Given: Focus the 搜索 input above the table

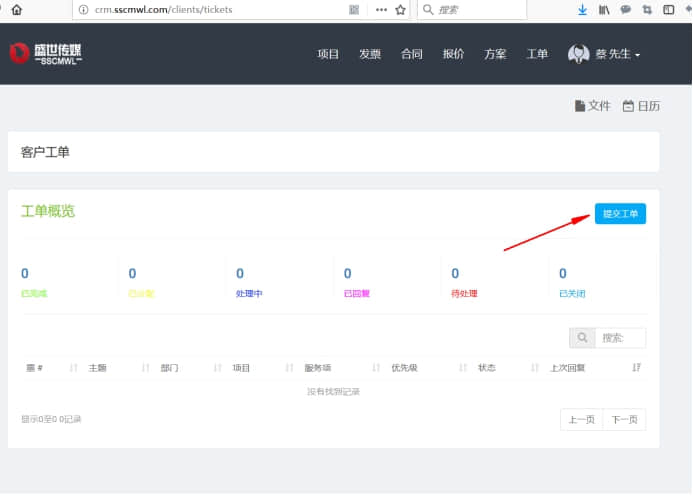Looking at the screenshot, I should 621,338.
